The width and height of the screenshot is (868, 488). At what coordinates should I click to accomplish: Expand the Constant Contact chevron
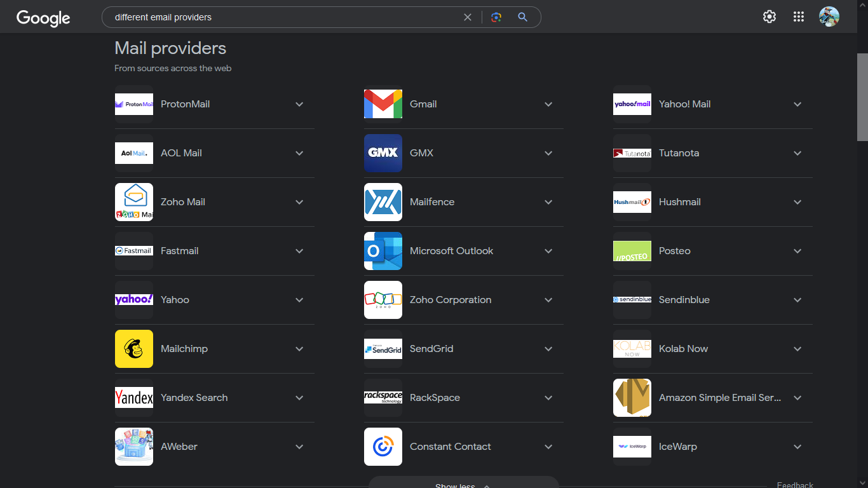(x=548, y=447)
